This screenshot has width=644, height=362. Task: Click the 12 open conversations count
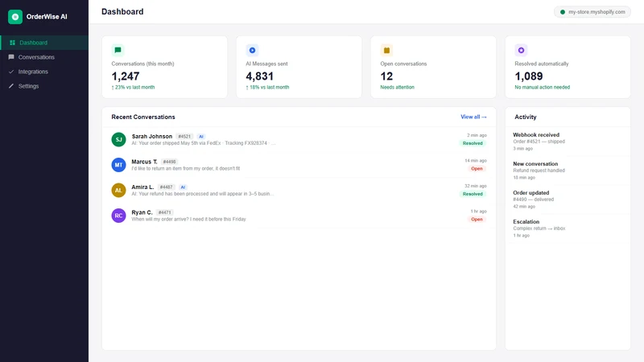(386, 76)
